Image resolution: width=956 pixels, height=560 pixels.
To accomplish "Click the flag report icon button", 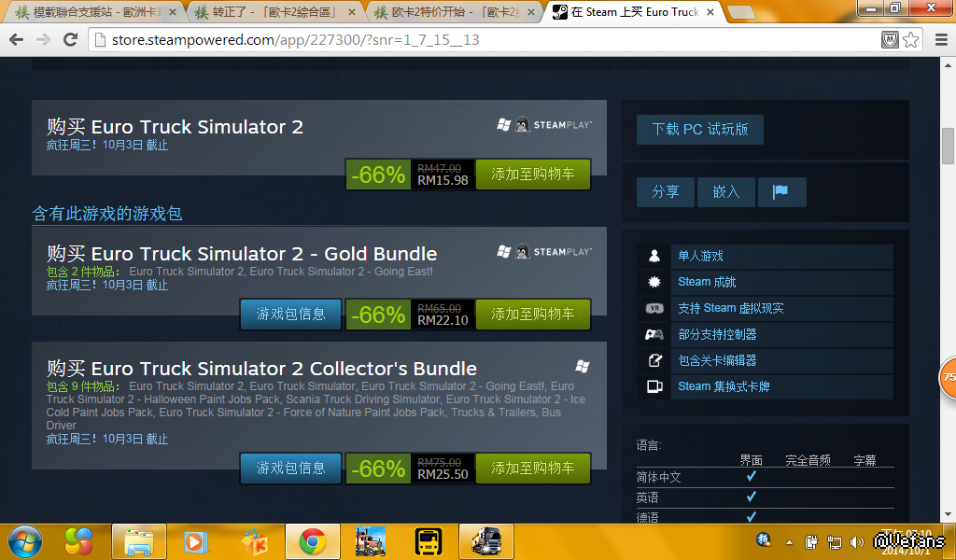I will pyautogui.click(x=781, y=192).
